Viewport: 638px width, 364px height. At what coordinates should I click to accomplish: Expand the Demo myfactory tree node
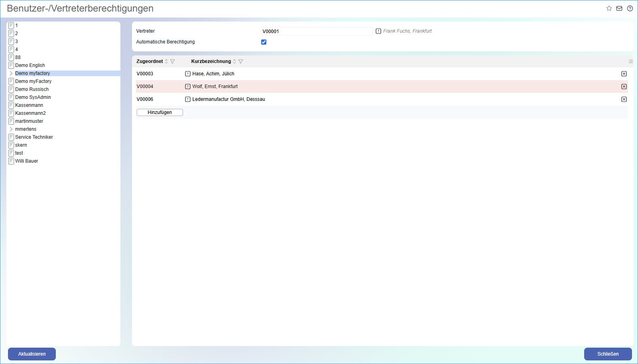pos(11,73)
